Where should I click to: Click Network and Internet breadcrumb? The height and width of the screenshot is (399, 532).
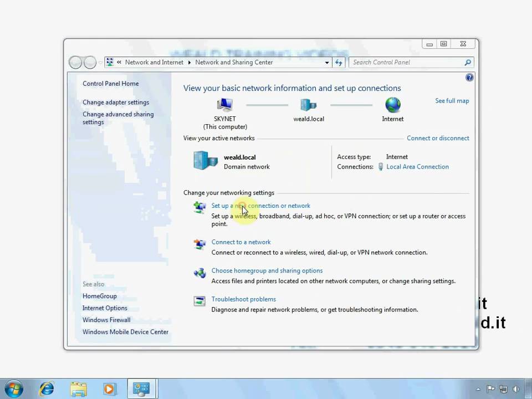pyautogui.click(x=154, y=62)
